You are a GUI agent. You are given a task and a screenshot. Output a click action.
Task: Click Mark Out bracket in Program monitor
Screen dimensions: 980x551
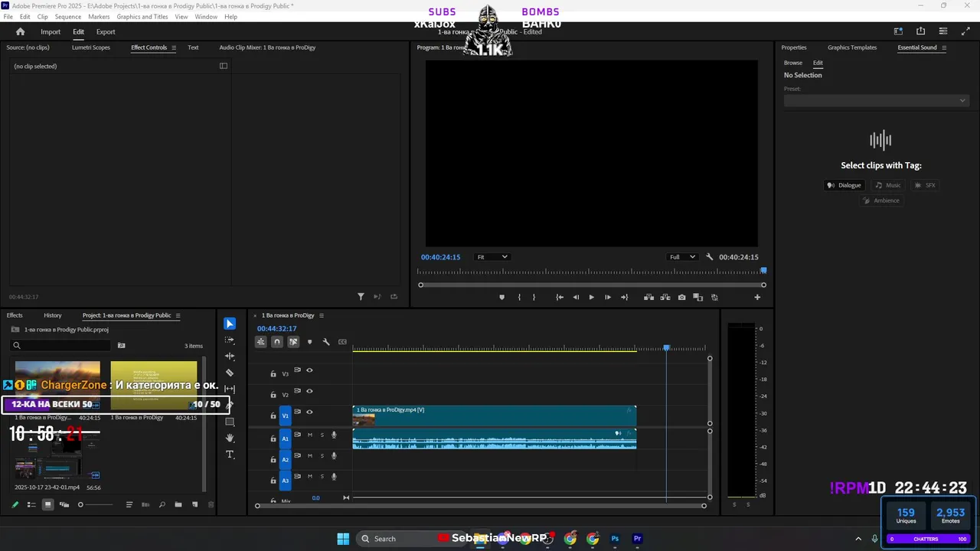(534, 297)
